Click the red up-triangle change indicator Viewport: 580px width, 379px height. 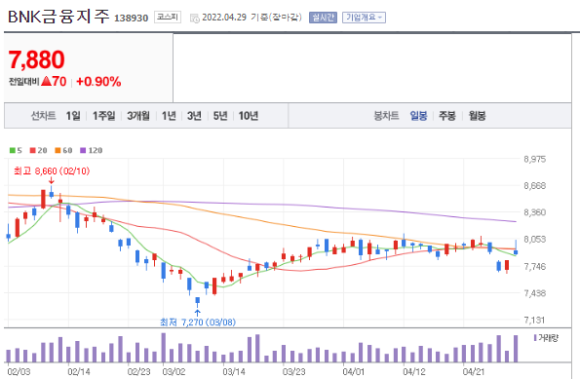(x=46, y=81)
